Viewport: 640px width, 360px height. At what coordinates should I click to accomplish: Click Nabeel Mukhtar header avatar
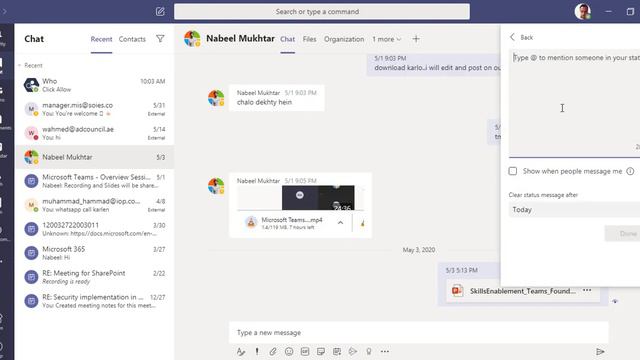point(192,39)
